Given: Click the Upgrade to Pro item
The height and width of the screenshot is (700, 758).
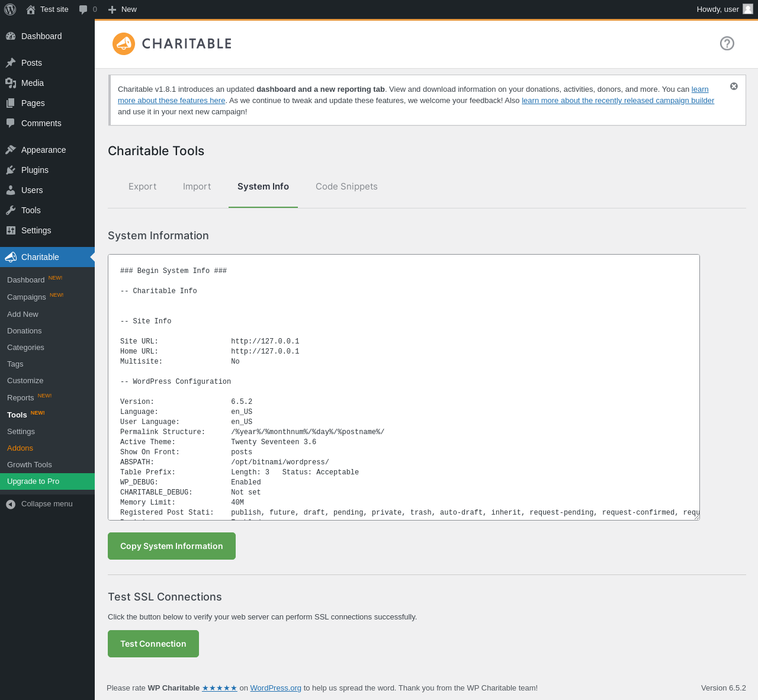Looking at the screenshot, I should click(47, 481).
